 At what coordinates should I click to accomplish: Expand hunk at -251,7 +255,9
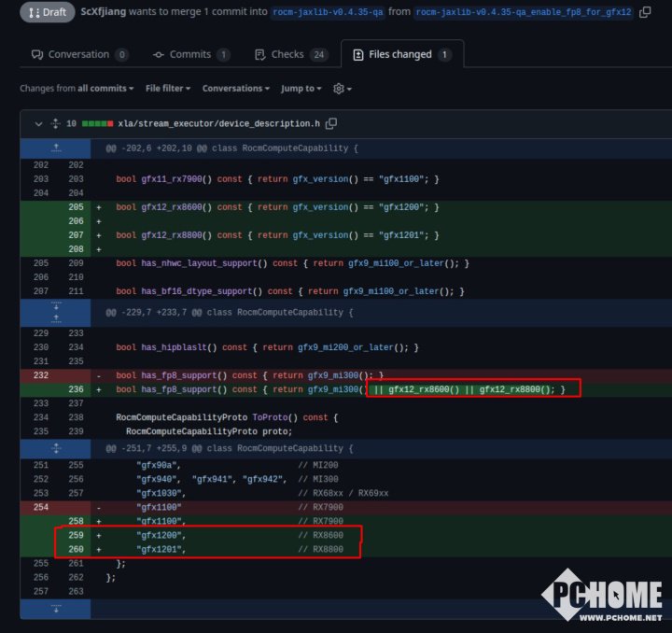pyautogui.click(x=56, y=448)
